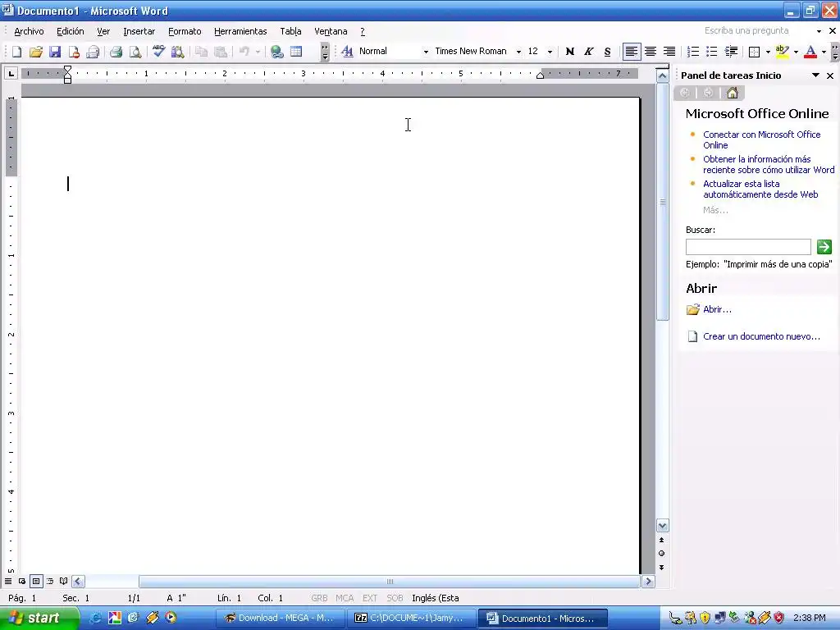This screenshot has width=840, height=630.
Task: Open the task pane title dropdown arrow
Action: [815, 75]
